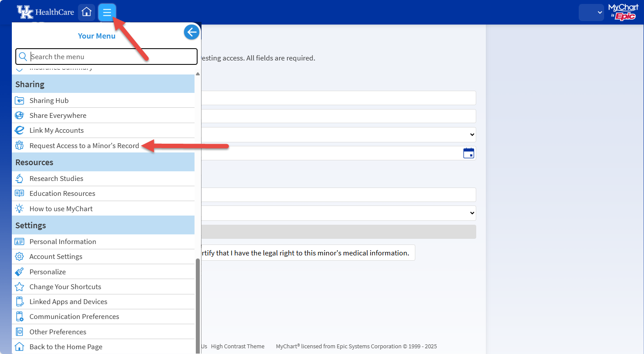The height and width of the screenshot is (354, 644).
Task: Click the Home icon in the header
Action: point(86,12)
